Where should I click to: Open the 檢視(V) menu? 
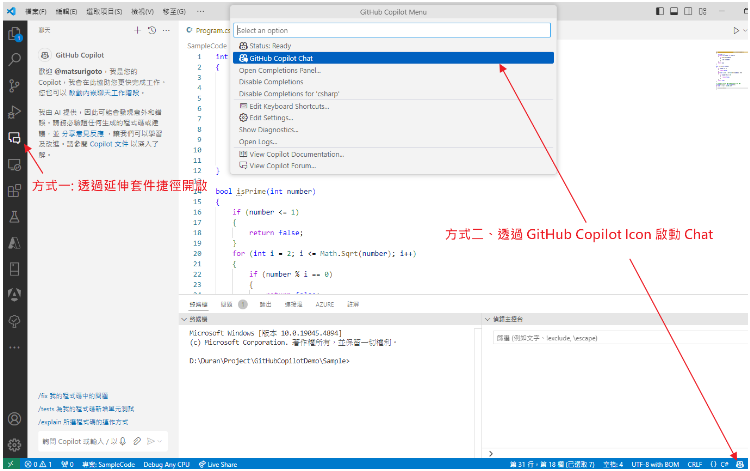(x=143, y=11)
